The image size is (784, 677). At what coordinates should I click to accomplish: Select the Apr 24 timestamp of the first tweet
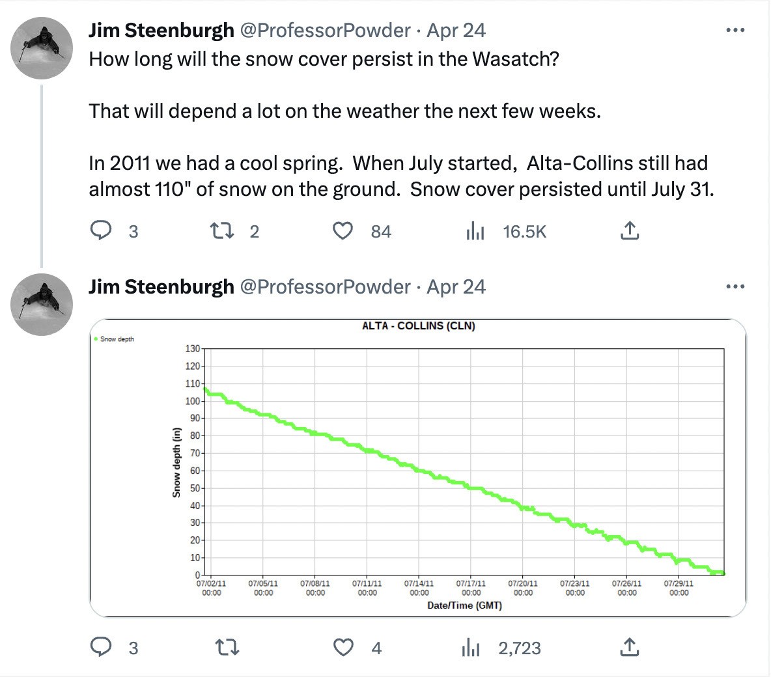456,30
